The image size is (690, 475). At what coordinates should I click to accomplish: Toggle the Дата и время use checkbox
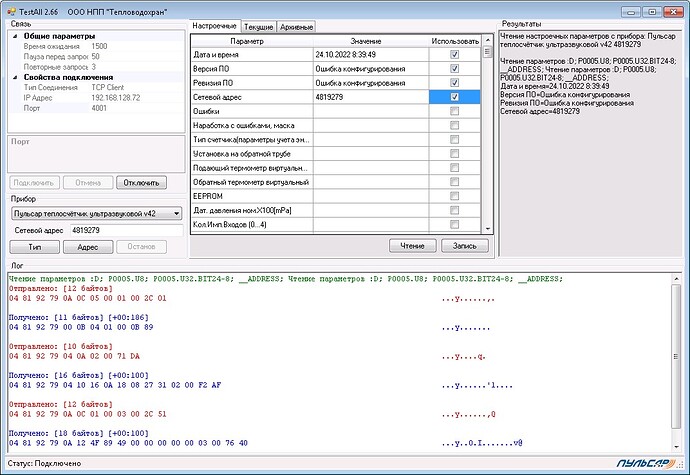click(455, 55)
